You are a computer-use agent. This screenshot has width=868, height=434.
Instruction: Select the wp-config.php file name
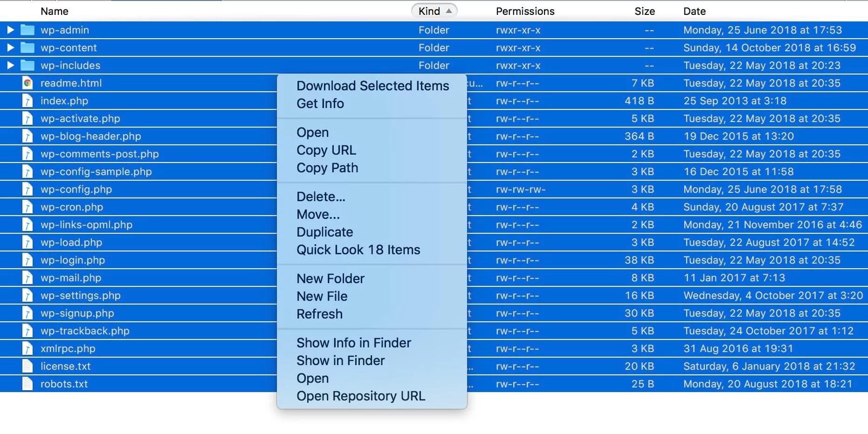pyautogui.click(x=76, y=190)
